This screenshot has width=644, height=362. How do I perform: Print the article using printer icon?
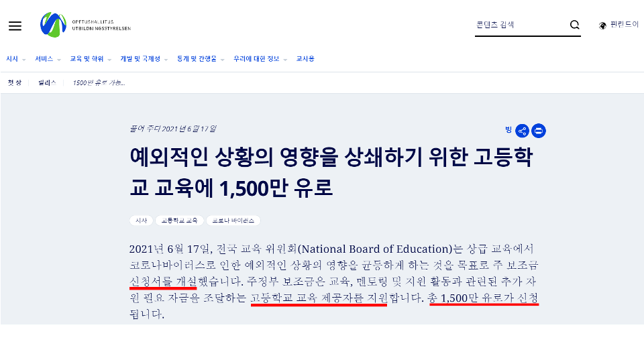tap(539, 131)
